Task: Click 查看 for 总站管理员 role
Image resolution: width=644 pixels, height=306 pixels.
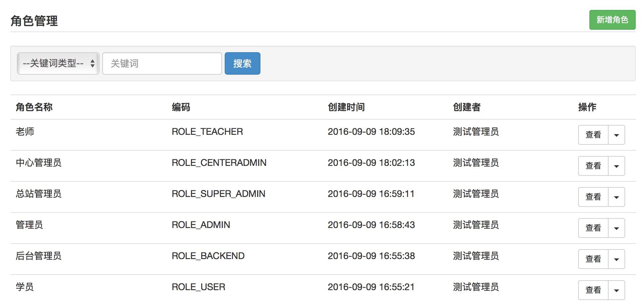Action: click(593, 197)
